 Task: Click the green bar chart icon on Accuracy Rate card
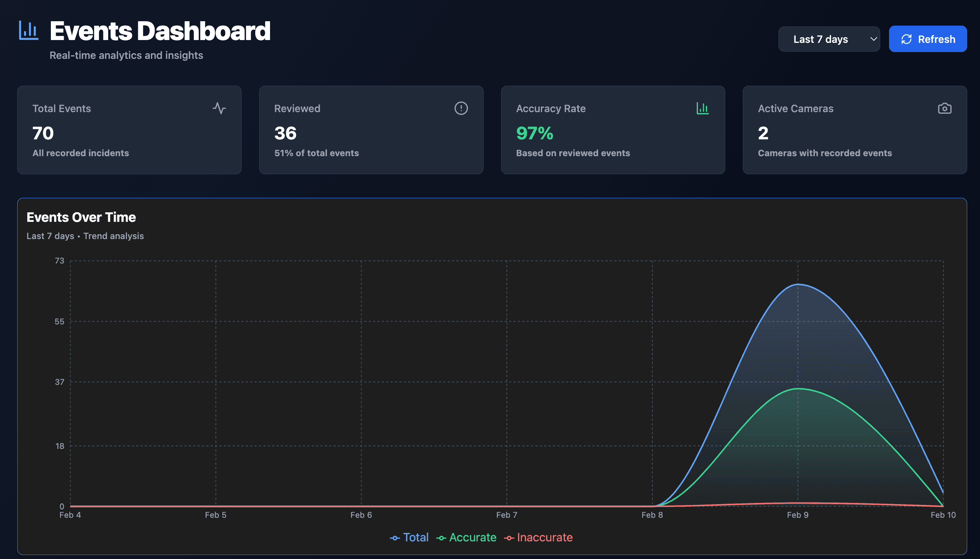click(703, 108)
